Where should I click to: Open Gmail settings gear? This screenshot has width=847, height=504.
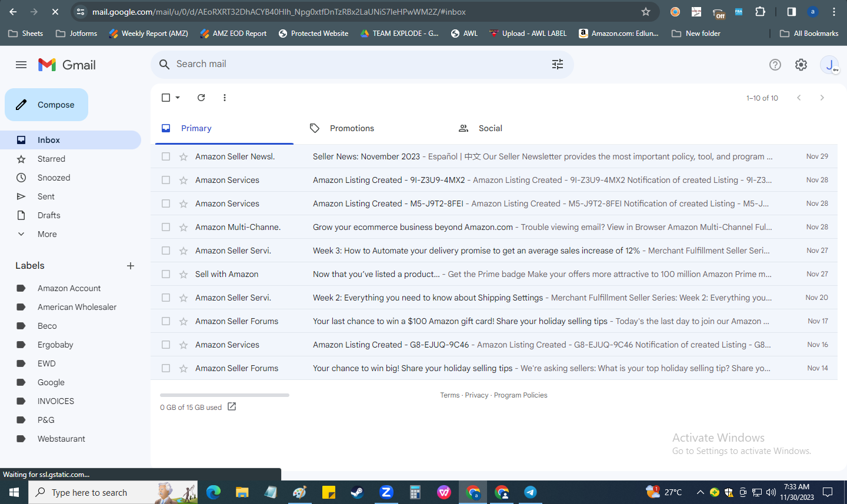point(801,65)
